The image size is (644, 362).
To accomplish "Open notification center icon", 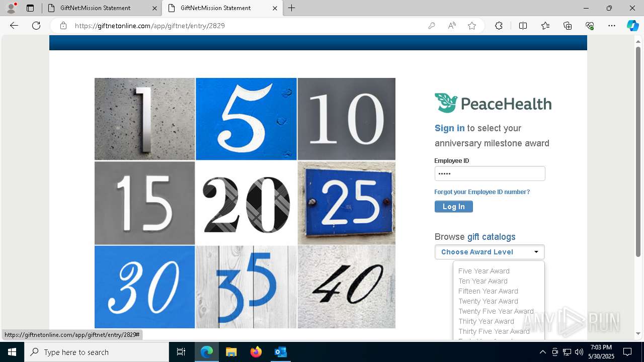I will (x=627, y=352).
